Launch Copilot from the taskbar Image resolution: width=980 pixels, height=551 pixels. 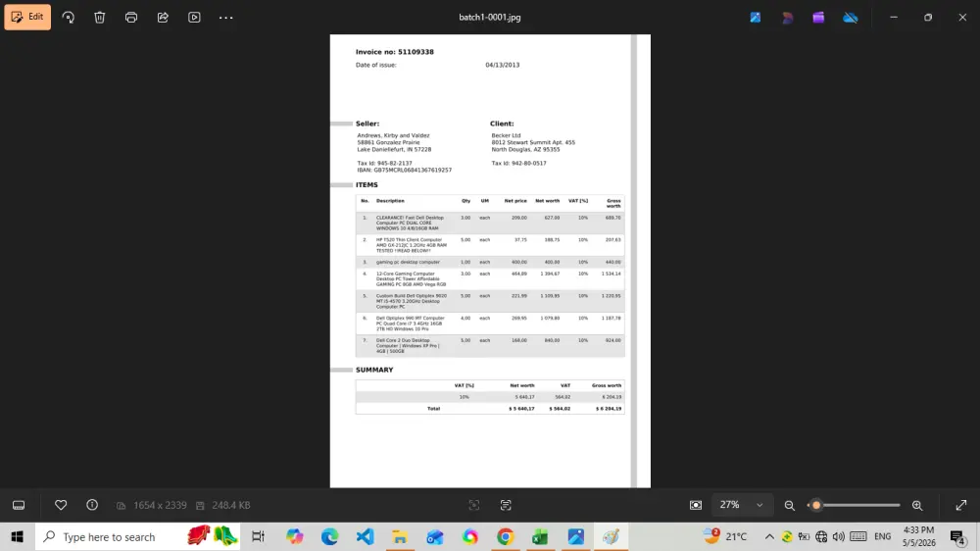click(294, 536)
